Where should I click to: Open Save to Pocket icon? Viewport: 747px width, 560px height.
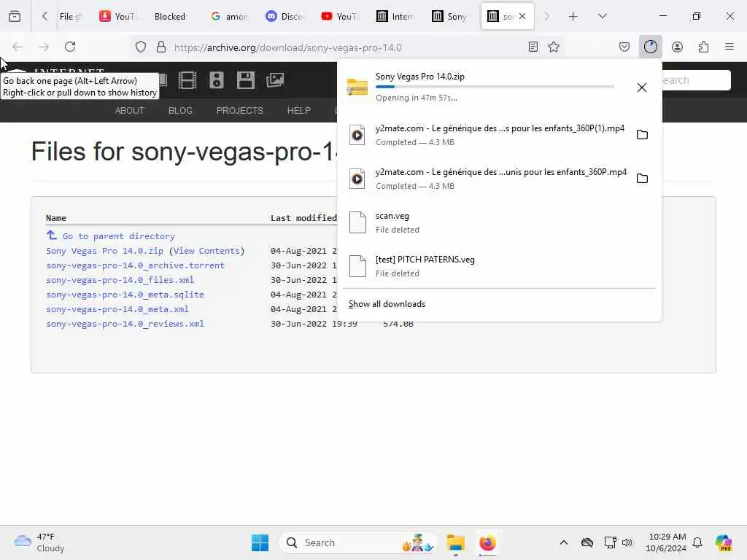click(624, 47)
